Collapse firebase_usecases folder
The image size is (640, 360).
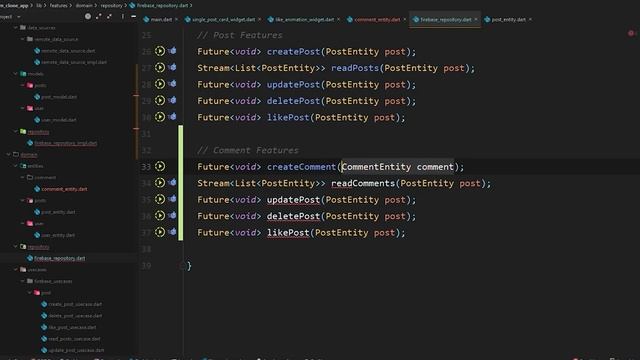point(22,281)
